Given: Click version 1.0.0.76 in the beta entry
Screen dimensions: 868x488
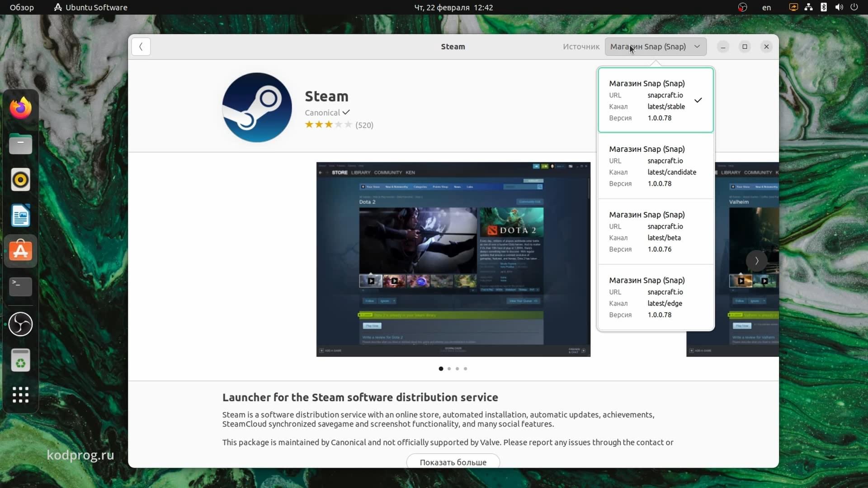Looking at the screenshot, I should tap(660, 249).
